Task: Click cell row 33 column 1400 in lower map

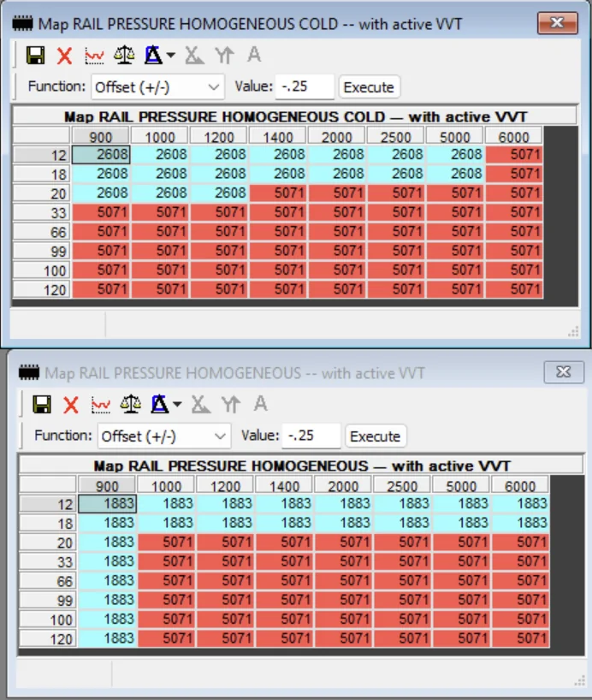Action: tap(284, 561)
